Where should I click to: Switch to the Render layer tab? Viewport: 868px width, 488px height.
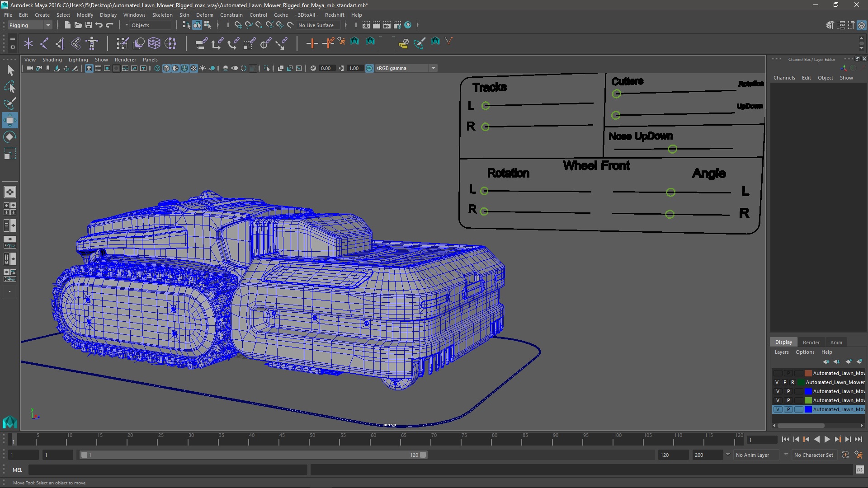(x=811, y=343)
